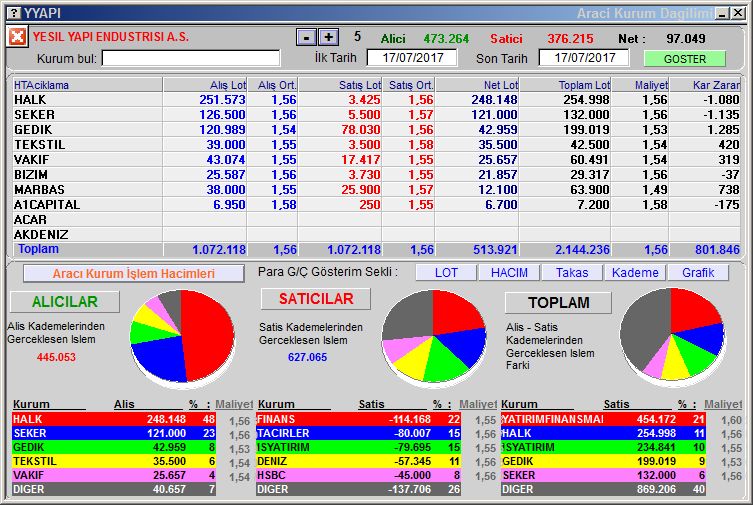Click the question mark icon in title bar
Viewport: 753px width, 505px height.
coord(15,13)
